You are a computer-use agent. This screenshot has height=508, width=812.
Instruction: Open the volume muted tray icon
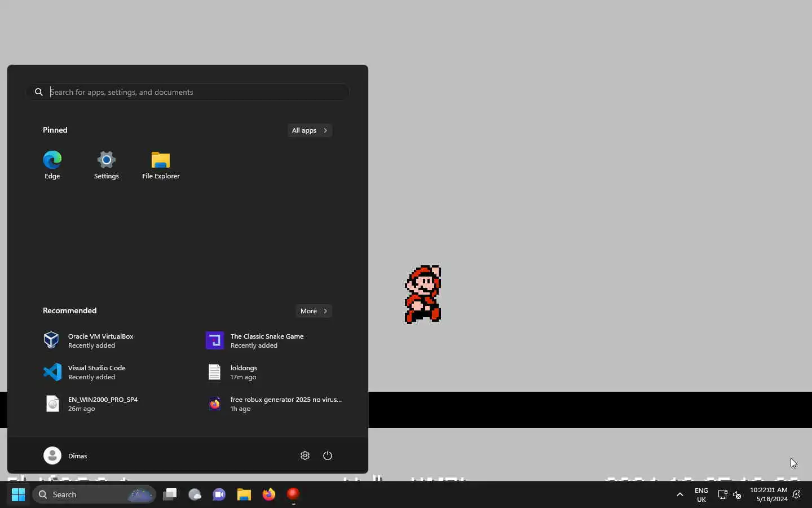737,495
